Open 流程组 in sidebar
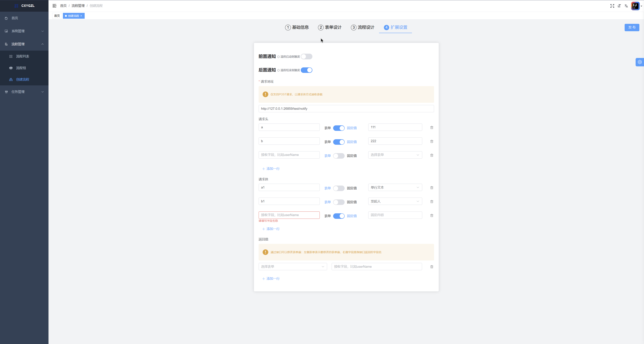Screen dimensions: 644x344 point(24,68)
